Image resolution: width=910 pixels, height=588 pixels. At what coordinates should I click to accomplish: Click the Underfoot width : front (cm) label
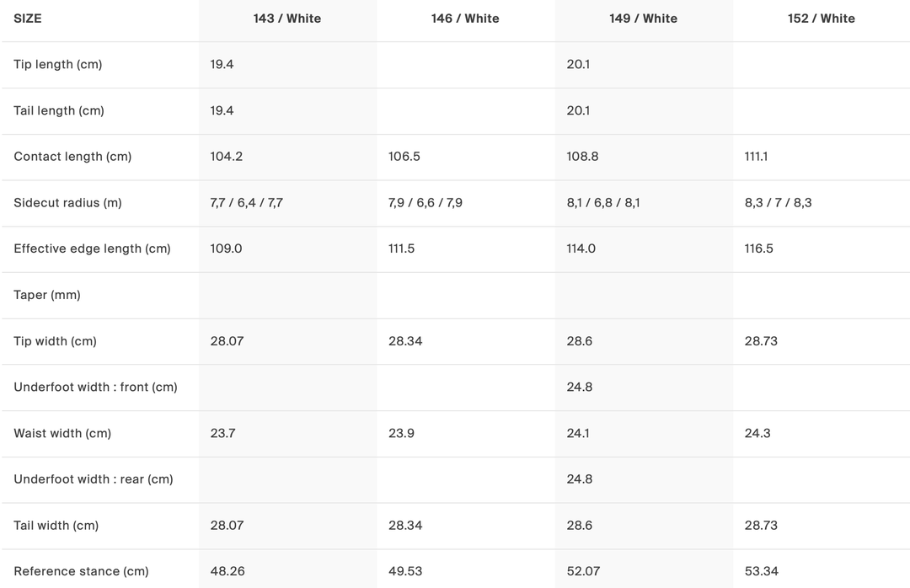[95, 388]
